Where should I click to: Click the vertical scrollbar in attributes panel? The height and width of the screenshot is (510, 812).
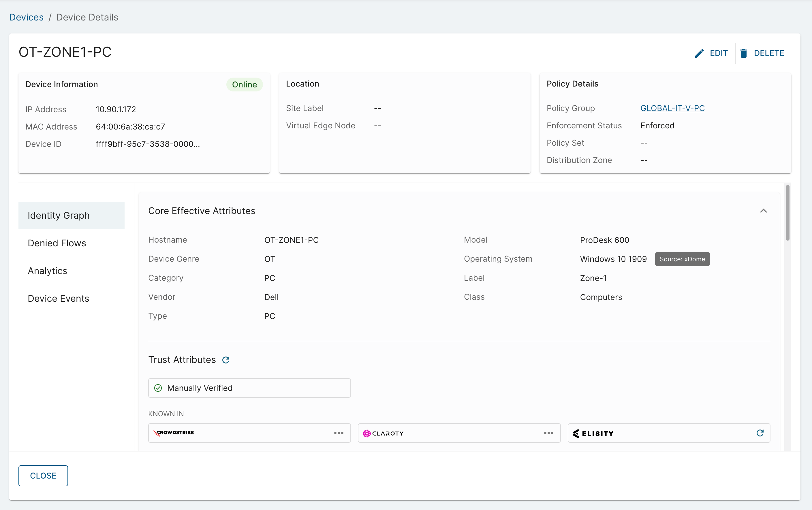point(788,213)
